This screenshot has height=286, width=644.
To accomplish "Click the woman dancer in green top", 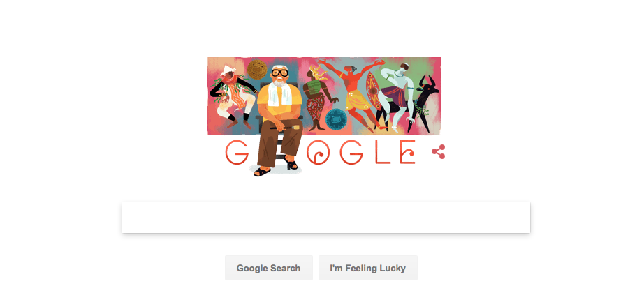I will coord(319,100).
